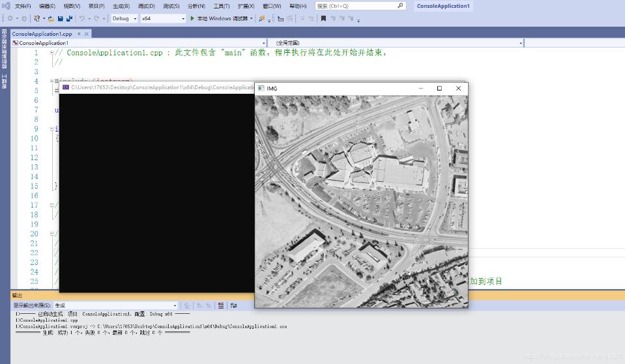
Task: Click the step into toolbar icon
Action: point(281,18)
